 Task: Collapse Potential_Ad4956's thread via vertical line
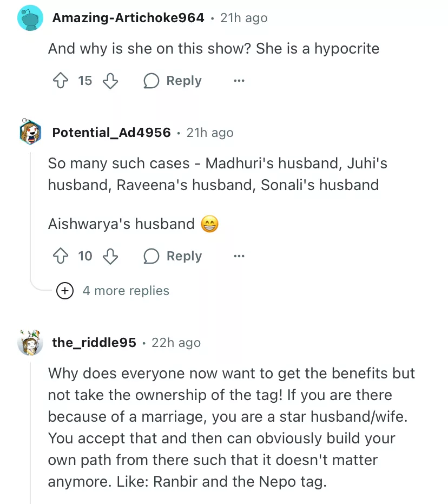pos(30,217)
